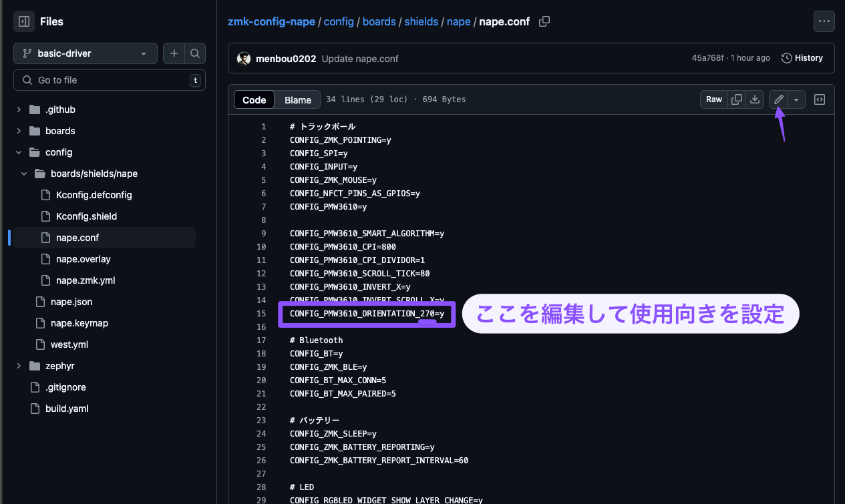Click the add file plus icon
Viewport: 845px width, 504px height.
174,53
